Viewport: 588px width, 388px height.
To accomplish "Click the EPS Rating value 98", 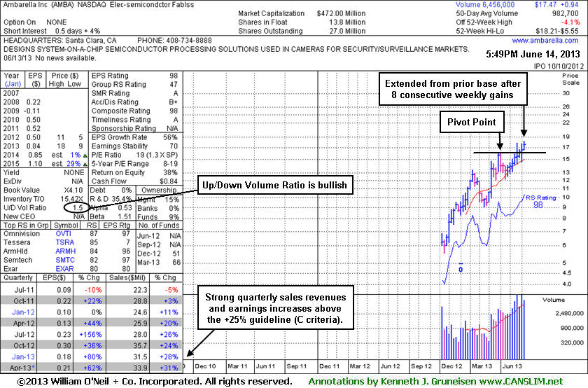I will point(174,76).
